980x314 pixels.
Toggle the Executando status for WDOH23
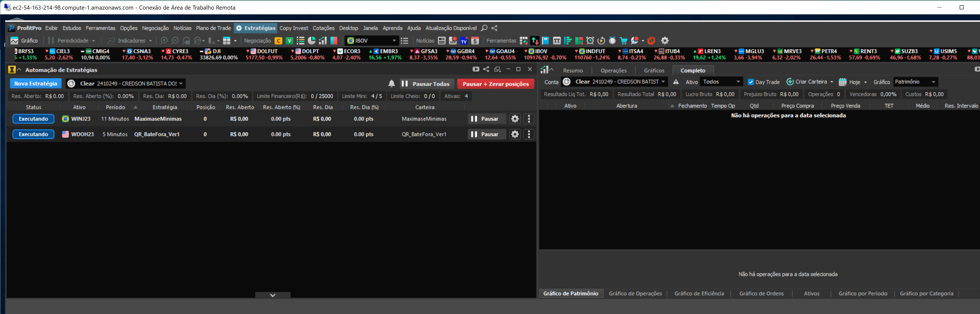(x=34, y=134)
